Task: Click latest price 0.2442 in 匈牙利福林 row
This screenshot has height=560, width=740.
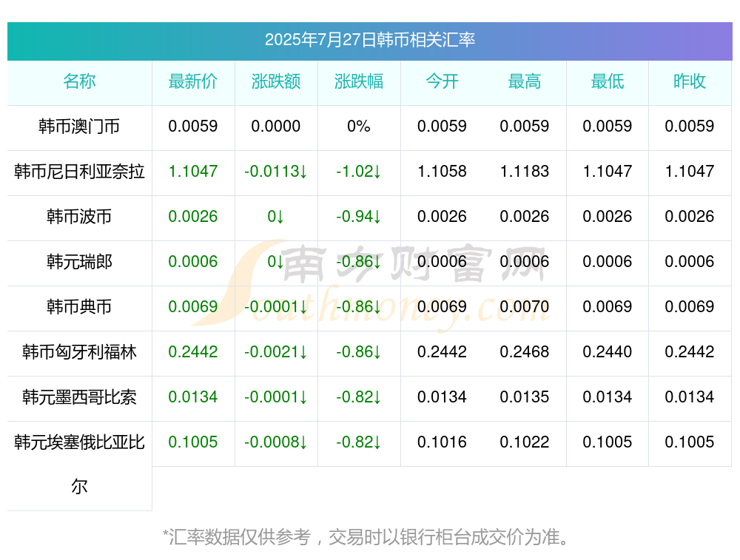Action: (193, 352)
